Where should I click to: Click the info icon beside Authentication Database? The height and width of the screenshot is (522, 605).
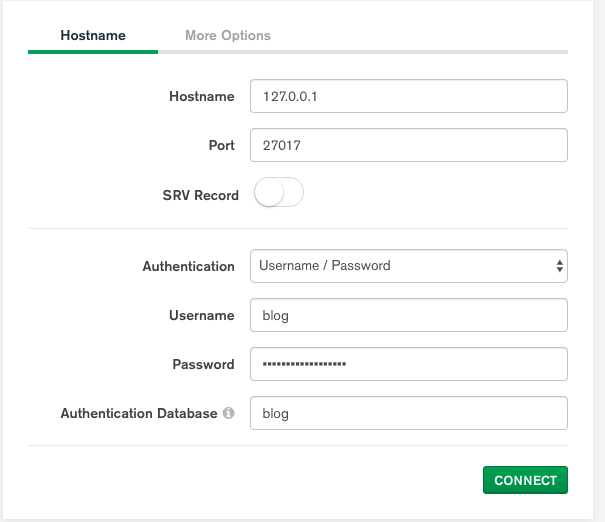click(229, 413)
